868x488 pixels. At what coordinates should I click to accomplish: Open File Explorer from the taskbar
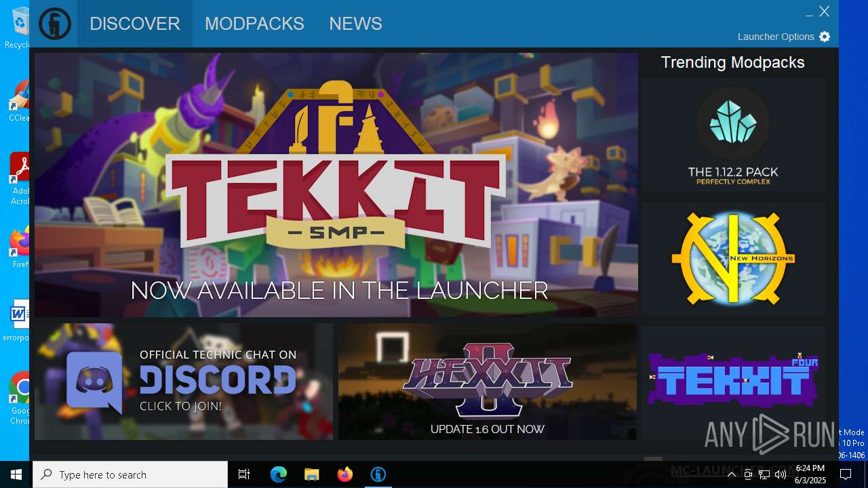[x=312, y=474]
